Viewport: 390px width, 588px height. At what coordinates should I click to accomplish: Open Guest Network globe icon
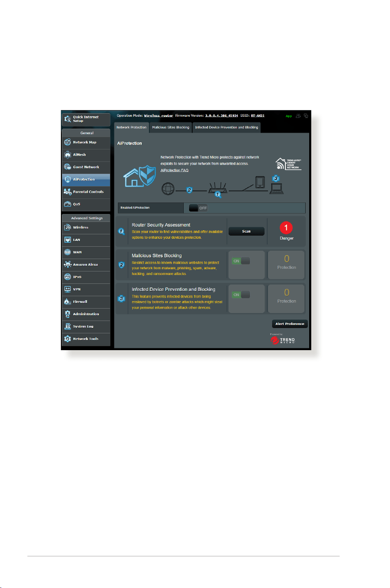pos(68,167)
